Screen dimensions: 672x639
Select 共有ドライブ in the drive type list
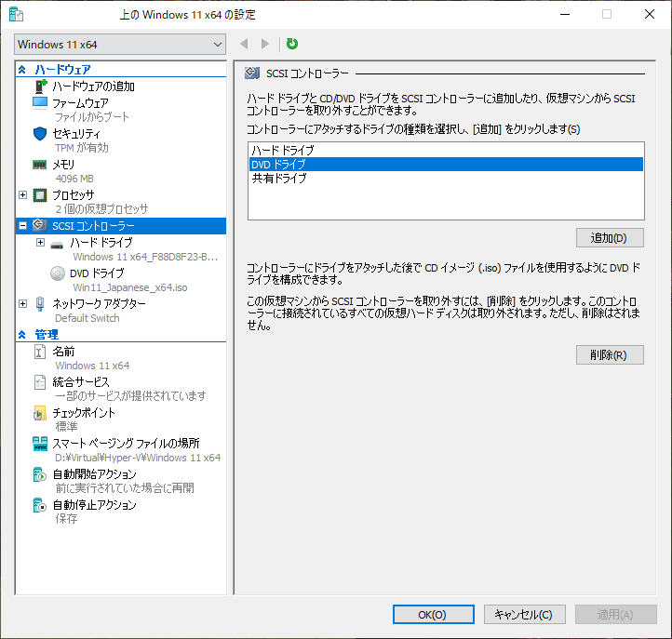tap(446, 179)
